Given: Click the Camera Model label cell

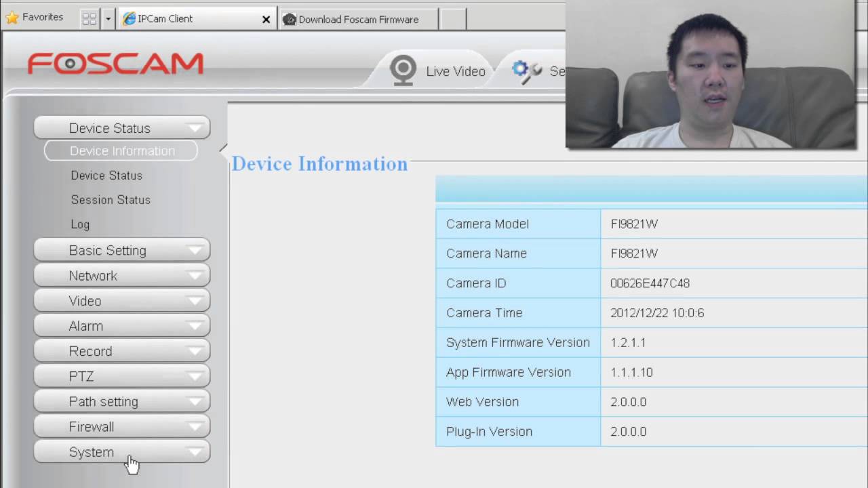Looking at the screenshot, I should point(518,224).
